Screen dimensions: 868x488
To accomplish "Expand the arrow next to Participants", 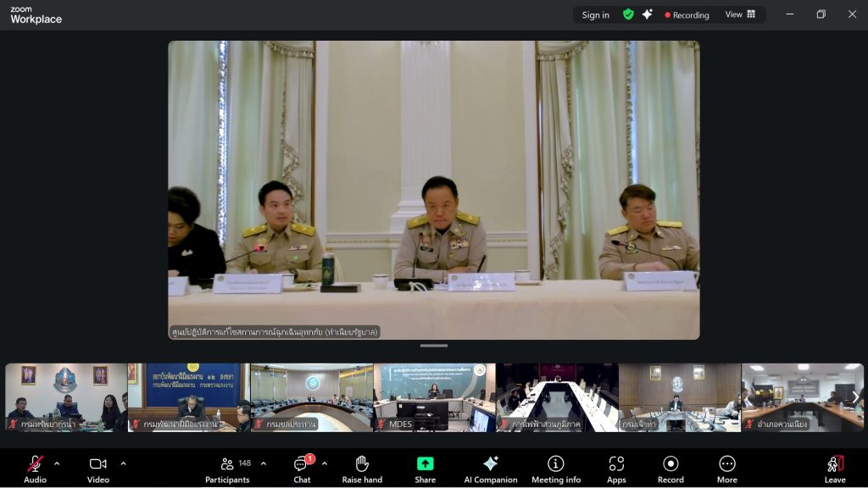I will 264,463.
